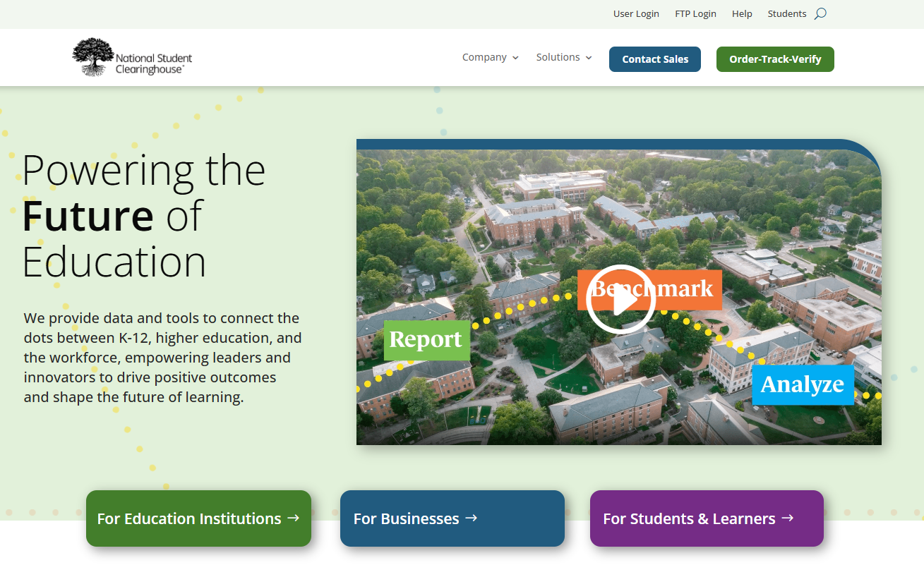Click arrow icon on For Education Institutions
The image size is (924, 577).
tap(294, 518)
